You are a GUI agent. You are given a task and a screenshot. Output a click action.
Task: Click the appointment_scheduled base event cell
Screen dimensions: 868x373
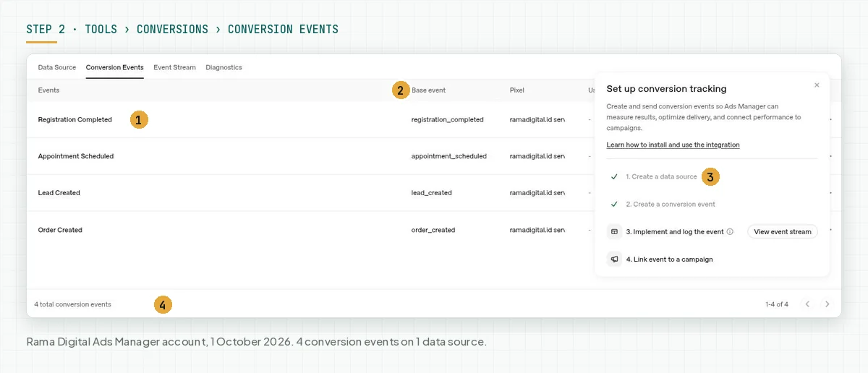point(448,156)
